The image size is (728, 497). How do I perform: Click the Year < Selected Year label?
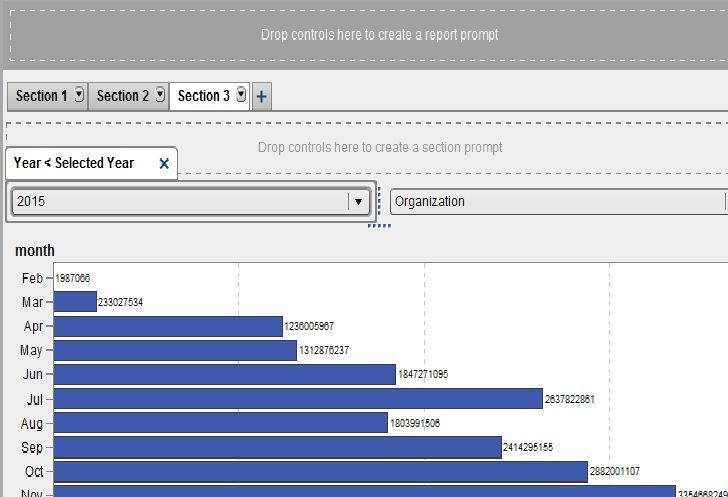(74, 163)
